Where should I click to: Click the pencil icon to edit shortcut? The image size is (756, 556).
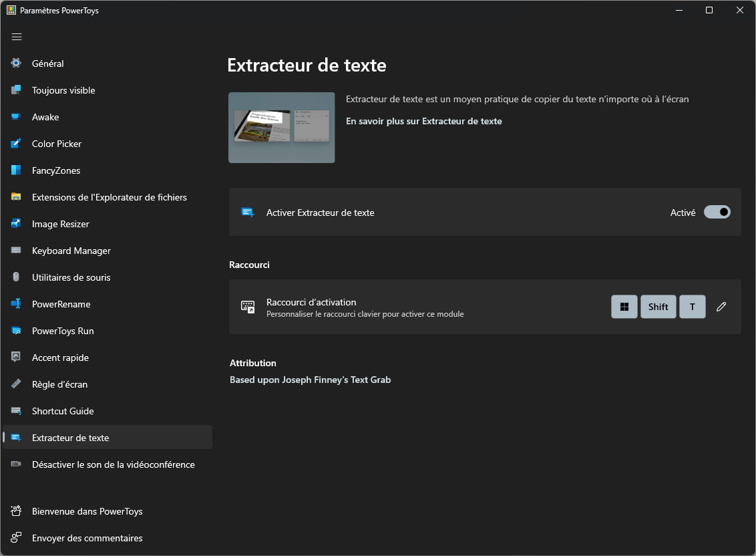[721, 307]
